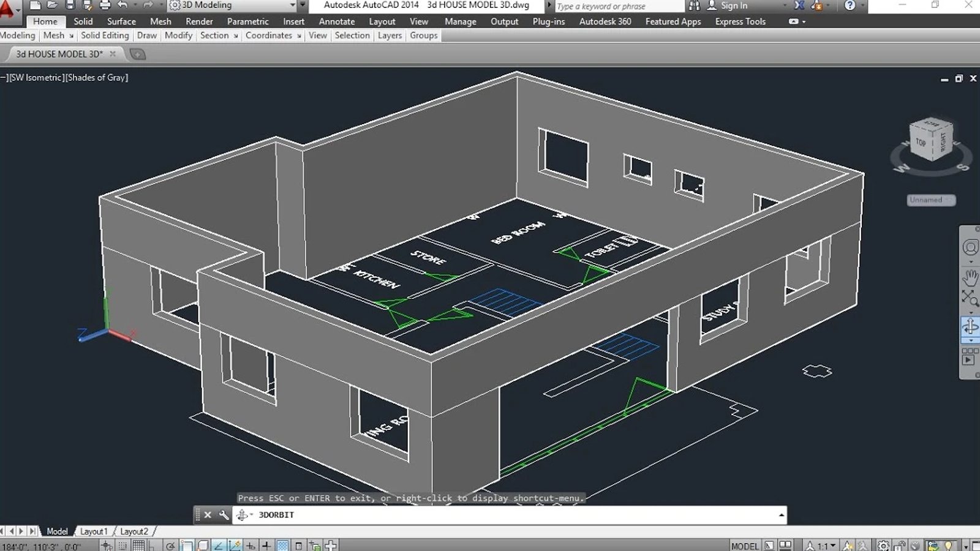Open the Unnamed UCS dropdown below ViewCube

(x=931, y=200)
